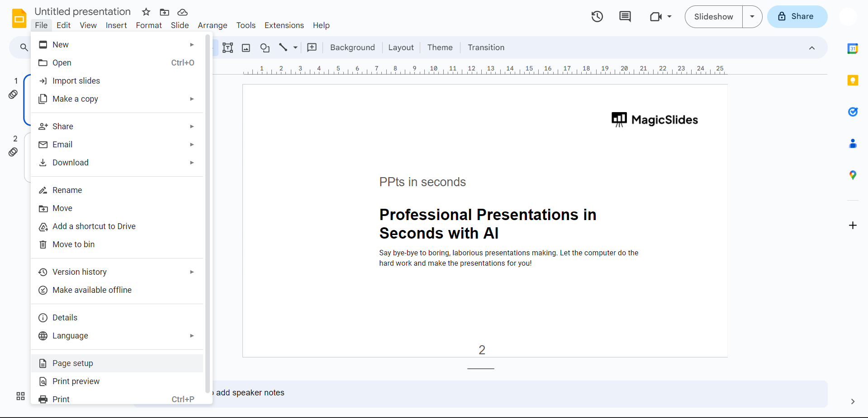
Task: Expand Slideshow options dropdown arrow
Action: point(752,17)
